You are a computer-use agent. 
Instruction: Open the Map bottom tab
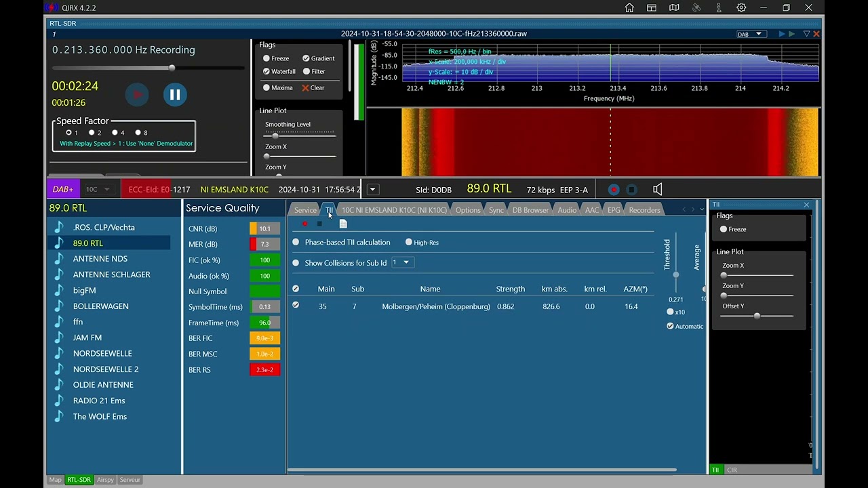pyautogui.click(x=55, y=480)
